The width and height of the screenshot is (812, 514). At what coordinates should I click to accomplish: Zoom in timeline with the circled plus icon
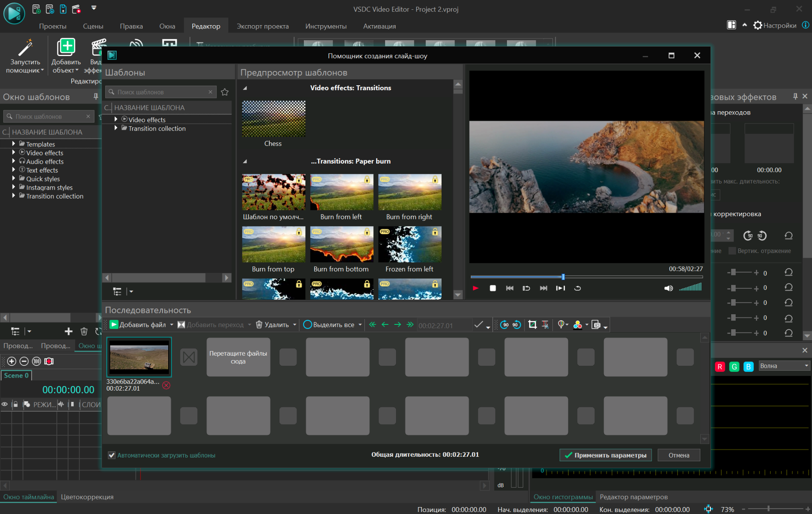(x=12, y=361)
